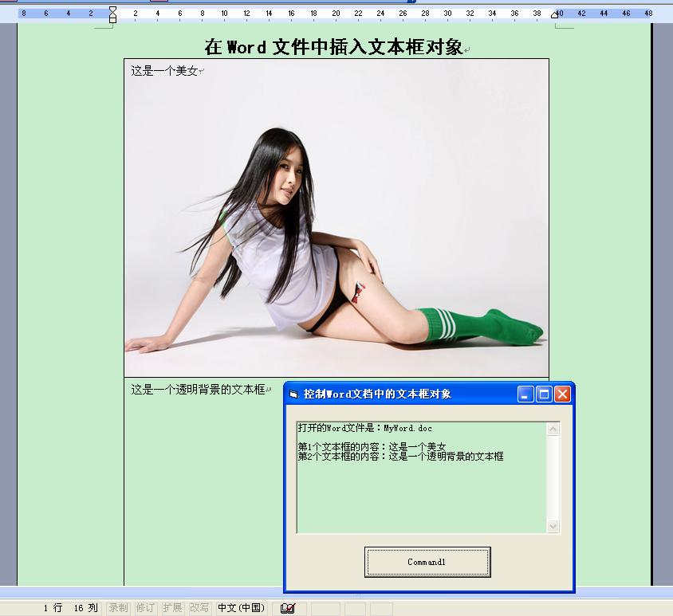Click the 中文(中国) language indicator
Viewport: 673px width, 616px height.
point(242,608)
